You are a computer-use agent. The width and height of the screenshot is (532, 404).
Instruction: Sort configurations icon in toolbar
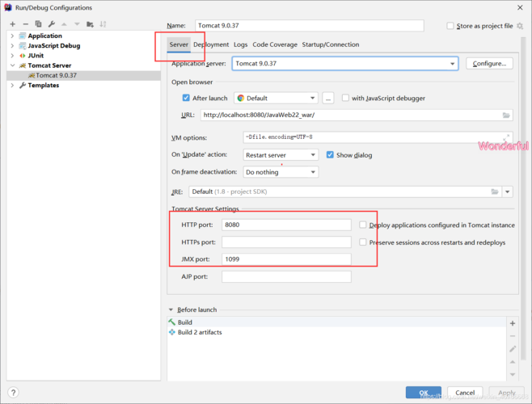pos(103,24)
